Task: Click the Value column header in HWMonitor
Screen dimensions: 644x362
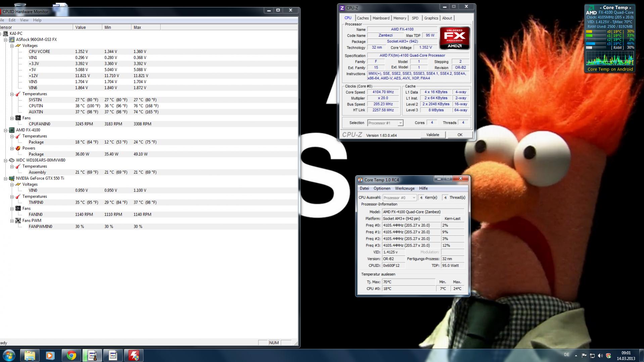Action: point(88,28)
